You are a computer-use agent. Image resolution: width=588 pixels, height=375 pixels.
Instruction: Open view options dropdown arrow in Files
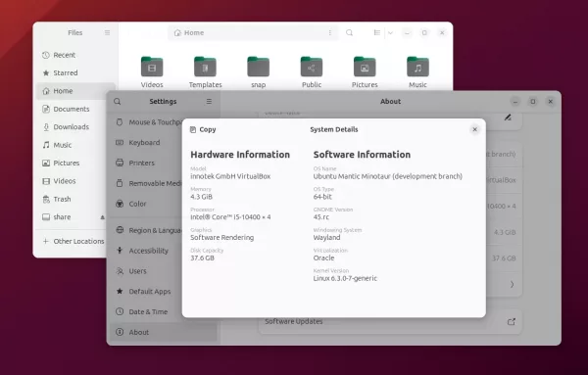(x=390, y=33)
